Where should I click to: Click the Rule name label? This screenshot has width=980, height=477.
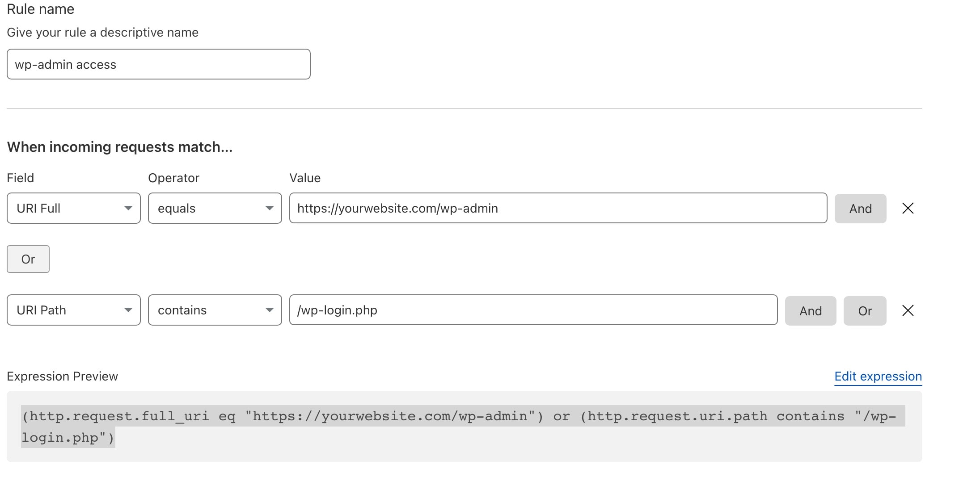[41, 9]
